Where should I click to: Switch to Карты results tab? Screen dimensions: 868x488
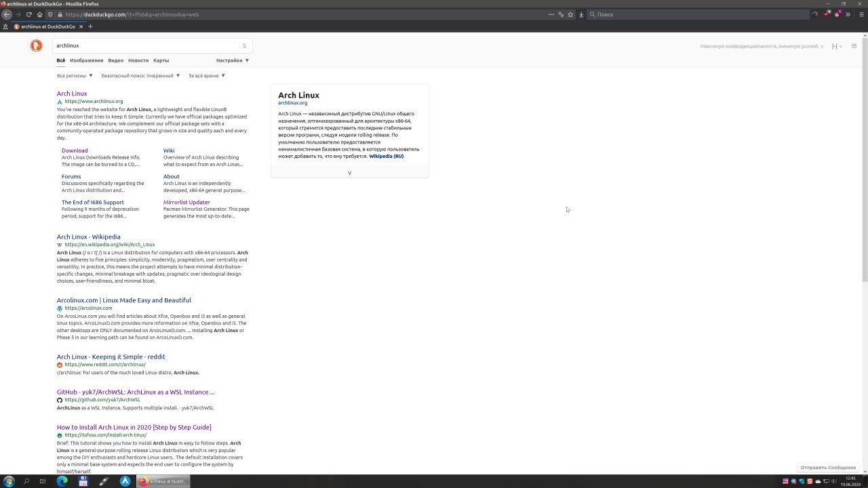point(161,60)
